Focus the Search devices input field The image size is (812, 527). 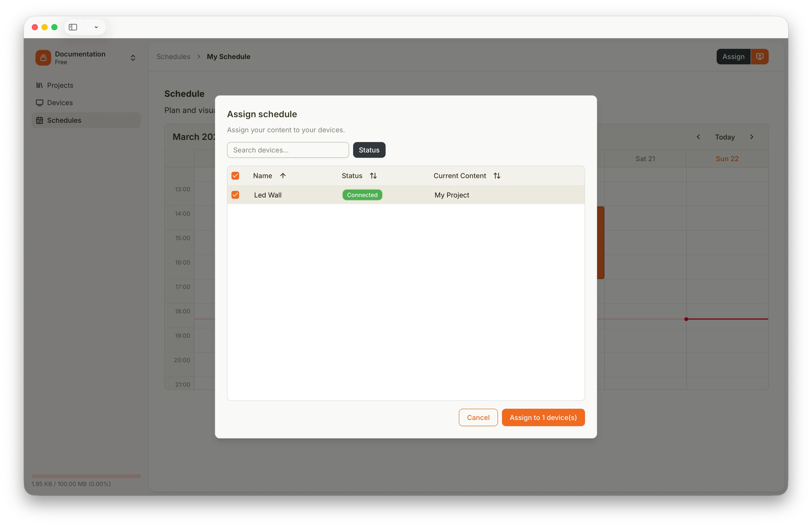pyautogui.click(x=288, y=150)
